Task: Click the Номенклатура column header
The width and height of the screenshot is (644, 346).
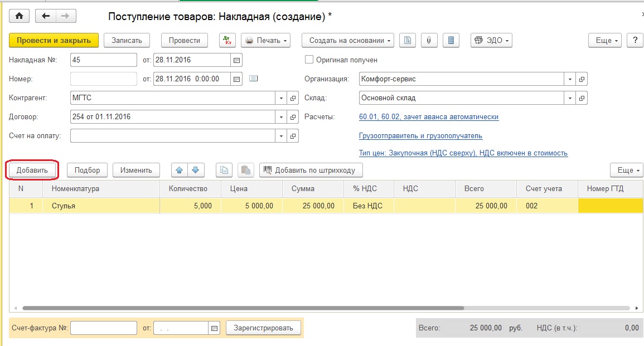Action: coord(101,189)
